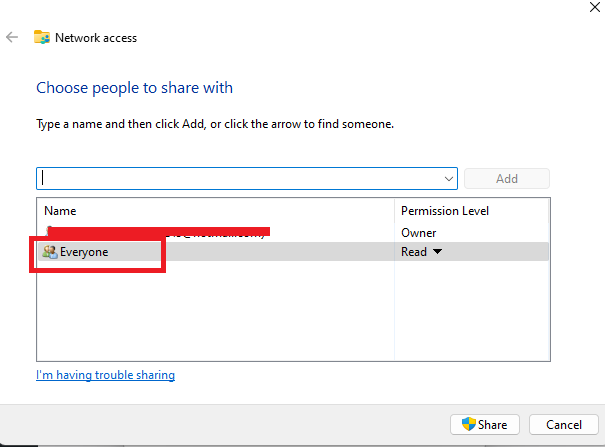Click the shield icon on Share button
The image size is (605, 447).
click(467, 424)
